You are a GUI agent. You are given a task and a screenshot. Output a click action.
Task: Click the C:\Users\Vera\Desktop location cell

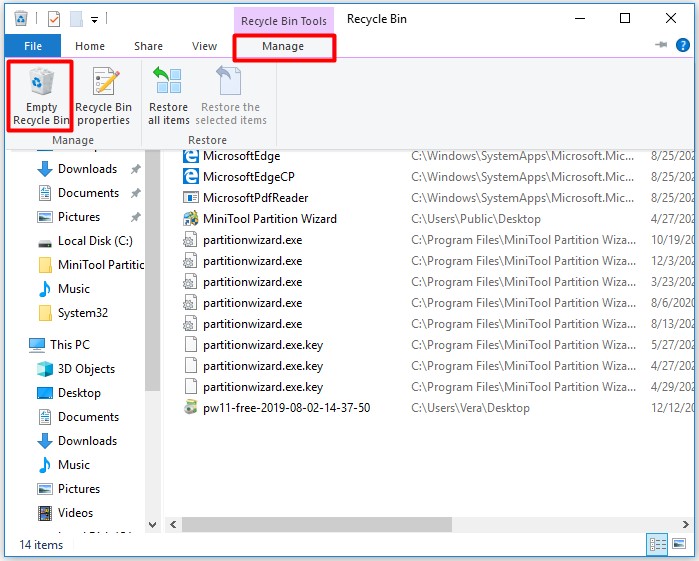(470, 408)
